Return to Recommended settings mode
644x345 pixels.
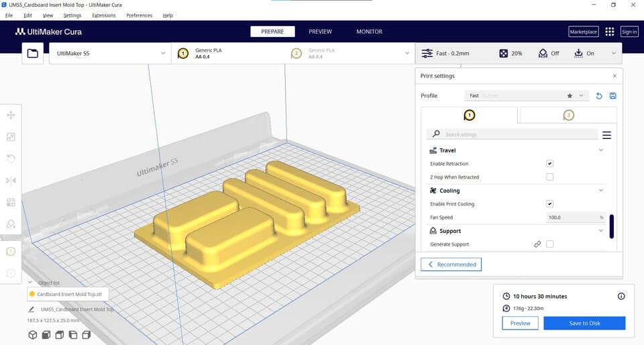(x=451, y=264)
